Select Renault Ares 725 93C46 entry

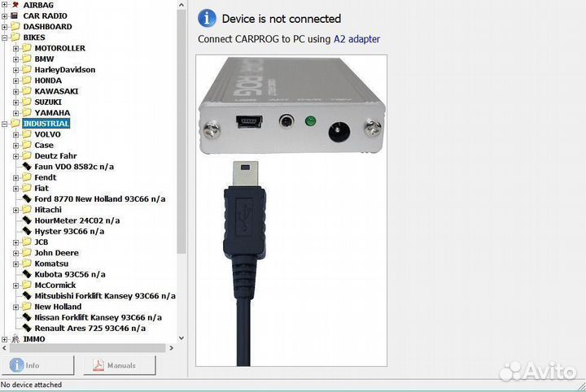[x=90, y=329]
